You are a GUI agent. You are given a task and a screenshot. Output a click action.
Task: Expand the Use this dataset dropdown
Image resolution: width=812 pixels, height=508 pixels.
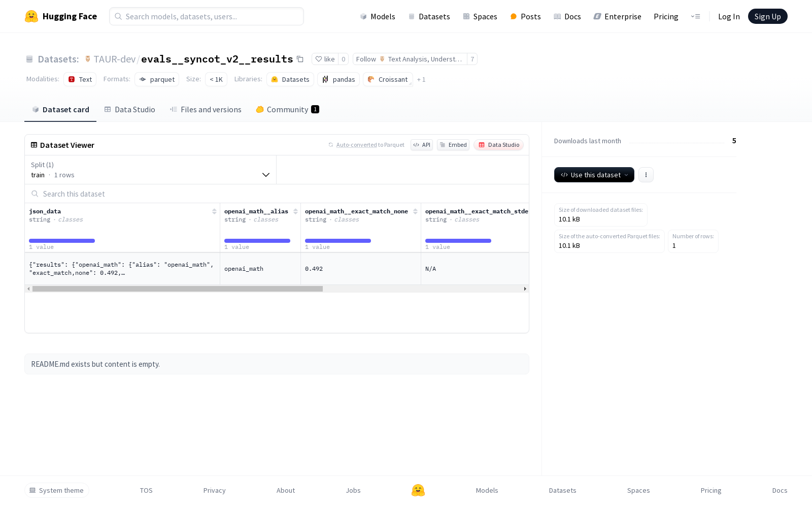click(594, 175)
